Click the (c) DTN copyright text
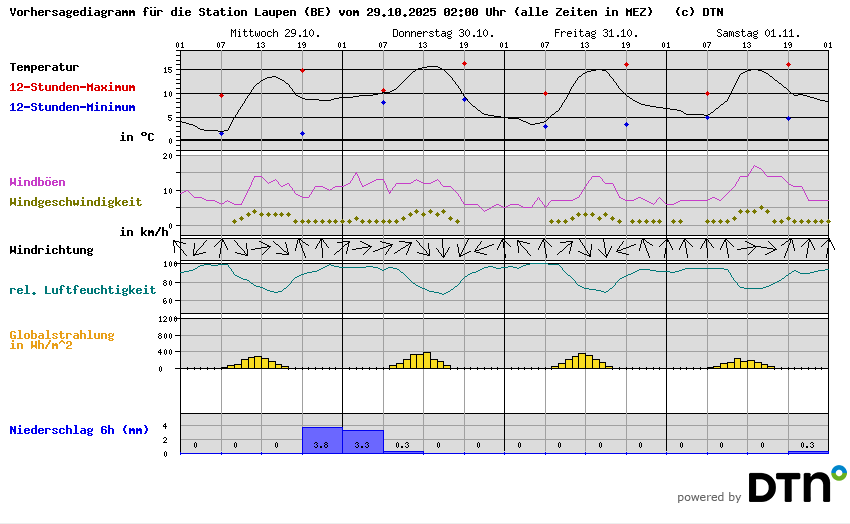This screenshot has height=524, width=850. click(x=699, y=12)
